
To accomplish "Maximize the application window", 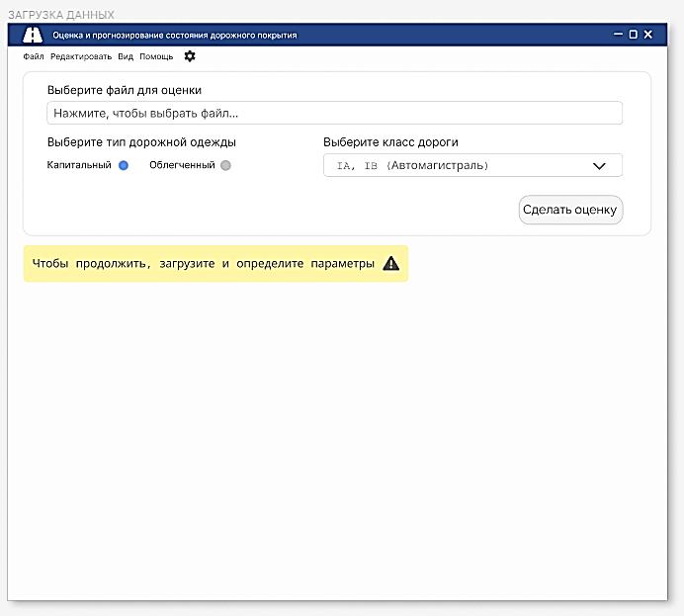I will 633,34.
